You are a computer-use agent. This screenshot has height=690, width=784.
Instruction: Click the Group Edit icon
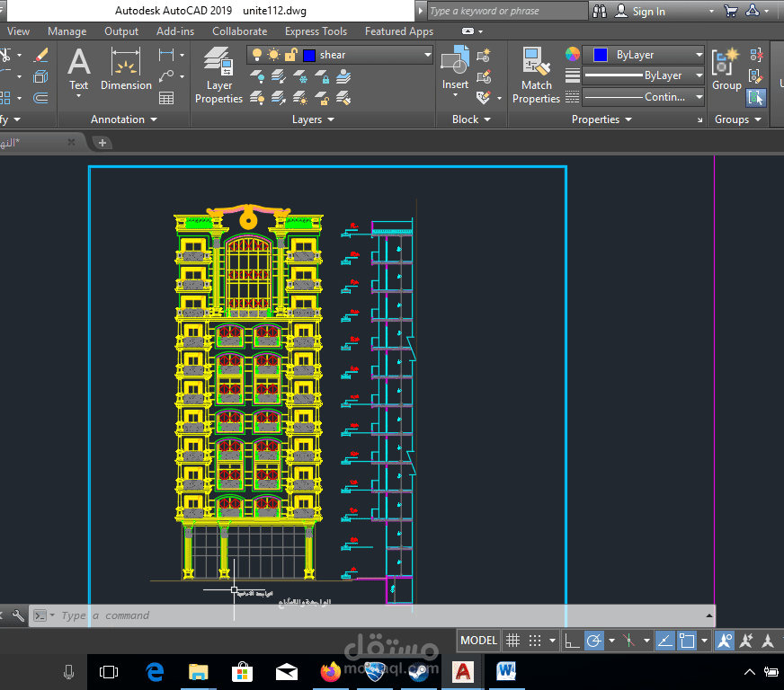[756, 76]
